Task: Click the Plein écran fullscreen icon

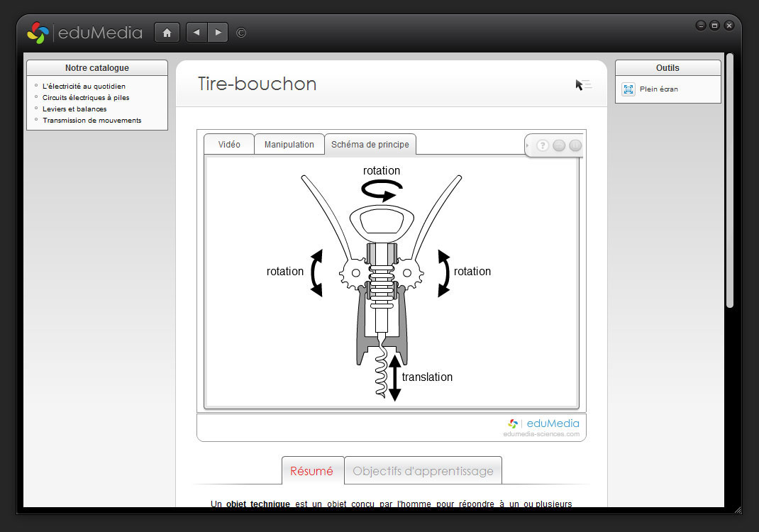Action: (x=628, y=89)
